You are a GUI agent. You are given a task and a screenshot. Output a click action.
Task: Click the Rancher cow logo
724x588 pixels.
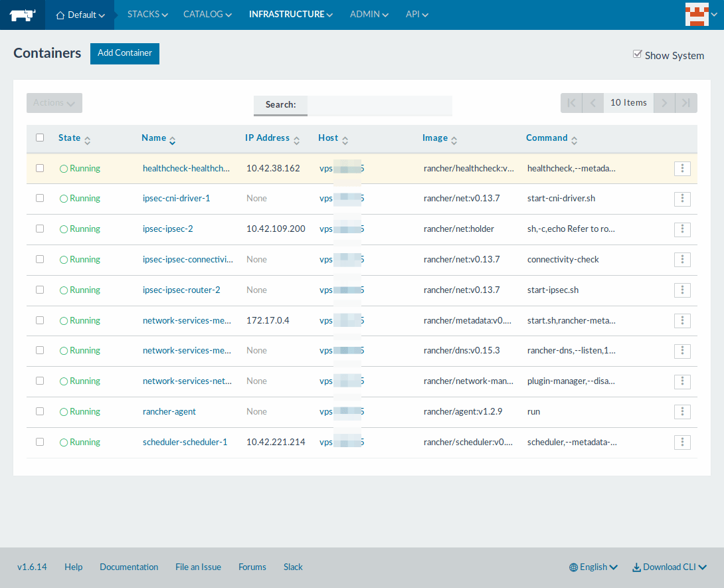[22, 15]
